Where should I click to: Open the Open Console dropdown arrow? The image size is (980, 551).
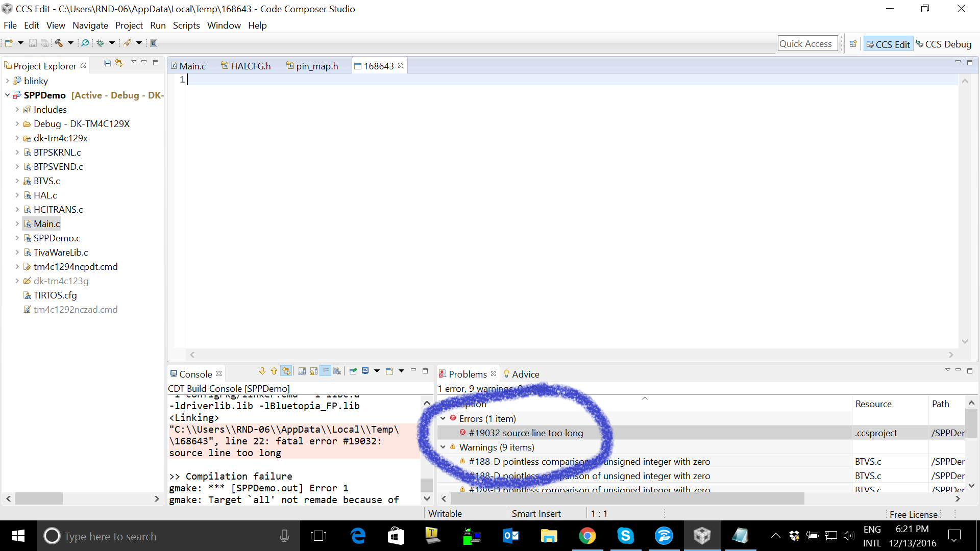pos(401,371)
